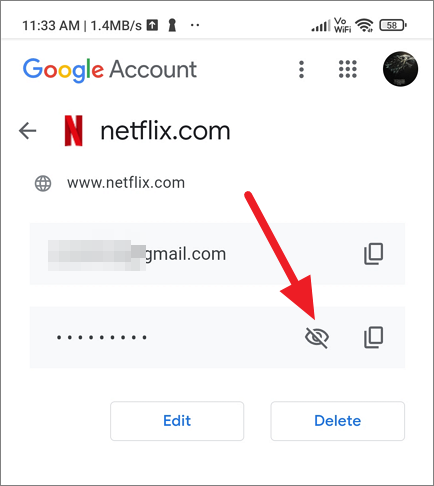Viewport: 434px width, 486px height.
Task: Open the www.netflix.com site link
Action: coord(126,183)
